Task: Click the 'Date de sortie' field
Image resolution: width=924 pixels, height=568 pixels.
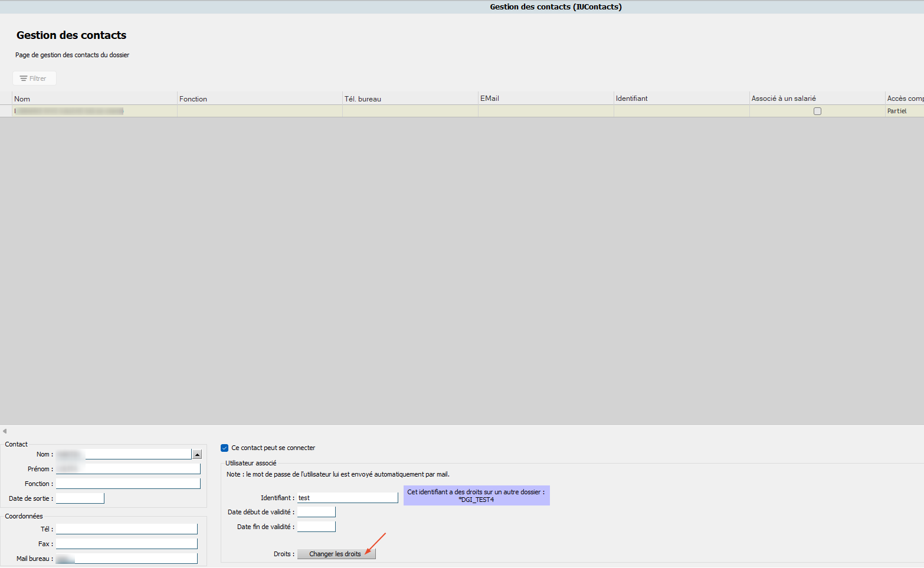Action: coord(80,498)
